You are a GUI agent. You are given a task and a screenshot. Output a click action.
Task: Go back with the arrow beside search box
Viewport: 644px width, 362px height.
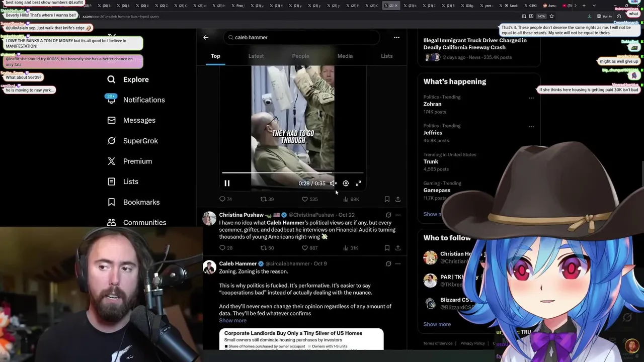coord(206,37)
